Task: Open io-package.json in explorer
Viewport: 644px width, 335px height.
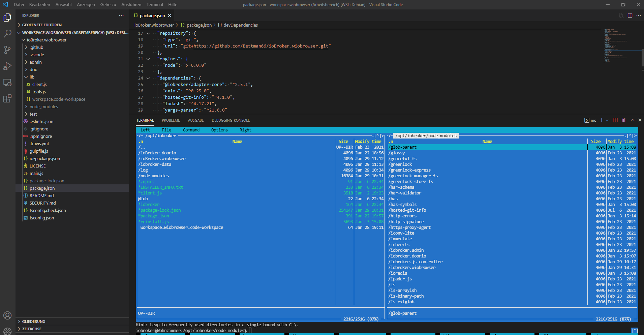Action: pyautogui.click(x=72, y=158)
